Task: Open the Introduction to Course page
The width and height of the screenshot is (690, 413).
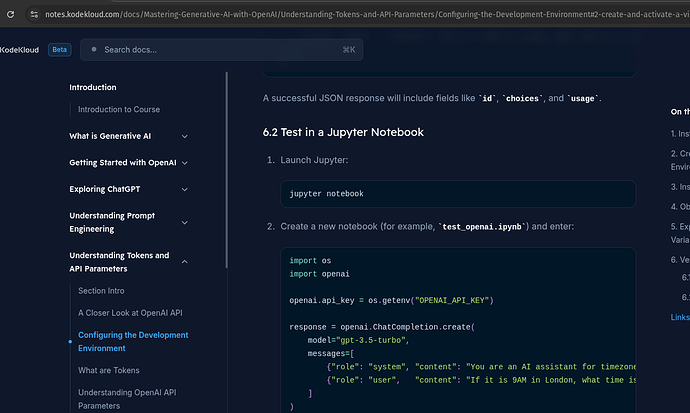Action: [x=119, y=110]
